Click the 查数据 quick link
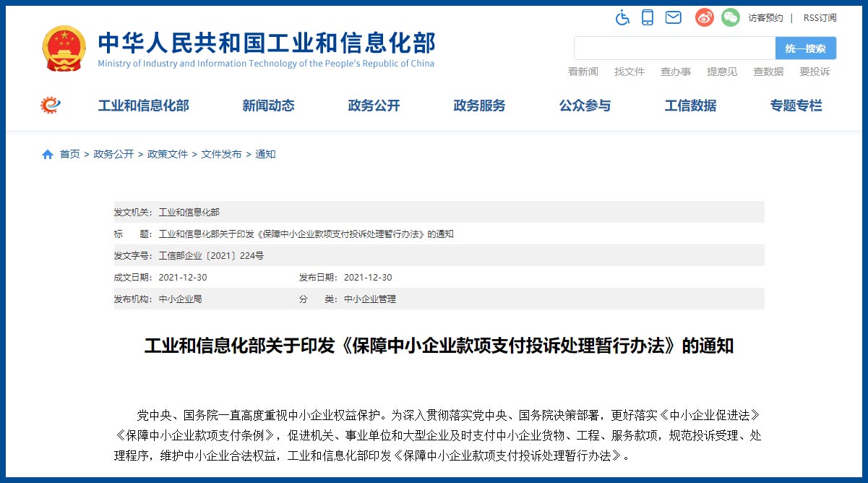Screen dimensions: 868x483 coord(768,72)
